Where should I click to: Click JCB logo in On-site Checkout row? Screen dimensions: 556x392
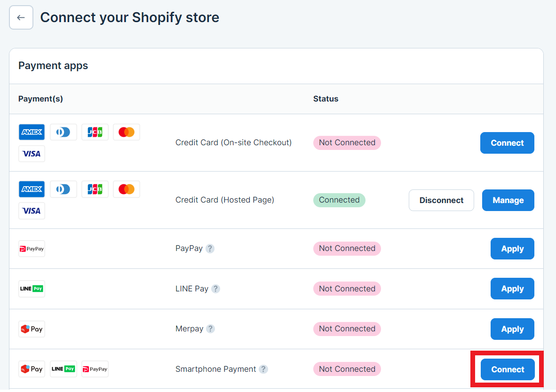tap(95, 132)
